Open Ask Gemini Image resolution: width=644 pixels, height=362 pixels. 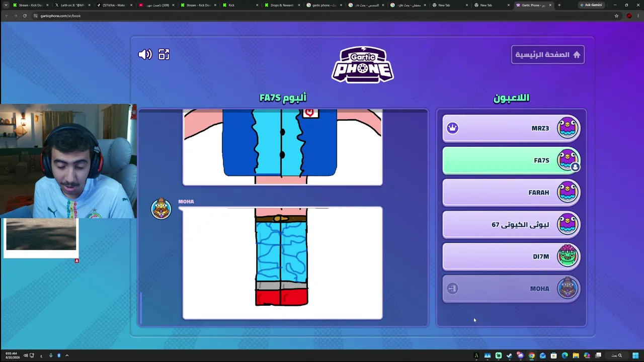591,5
